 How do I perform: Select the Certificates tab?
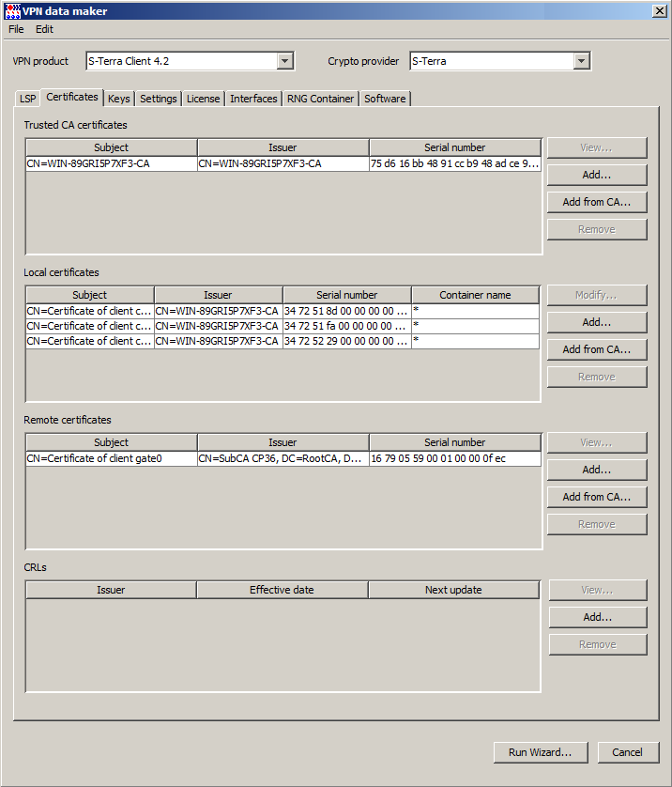point(72,98)
